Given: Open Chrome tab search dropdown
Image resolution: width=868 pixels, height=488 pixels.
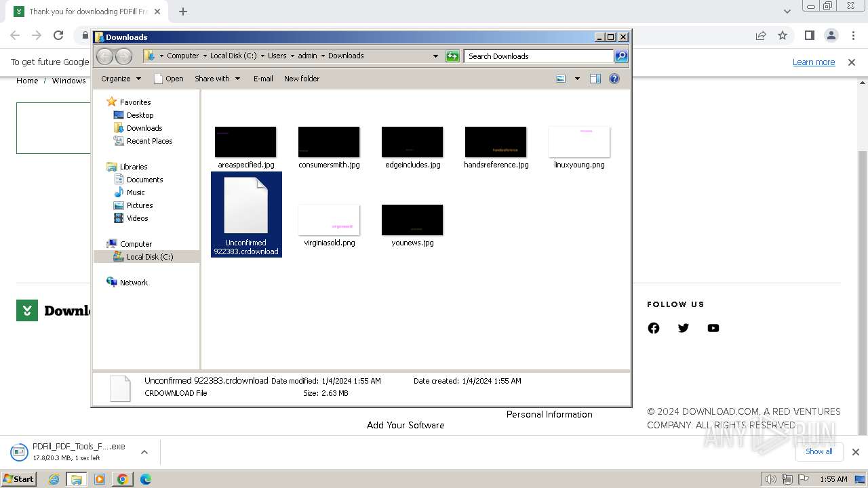Looking at the screenshot, I should 787,12.
